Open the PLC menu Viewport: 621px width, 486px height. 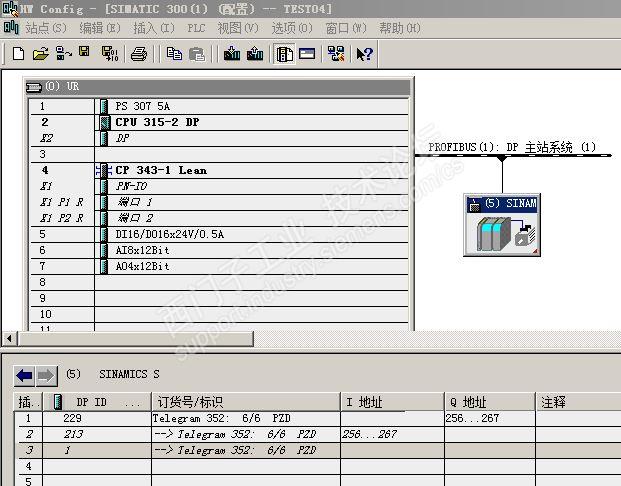(x=196, y=28)
